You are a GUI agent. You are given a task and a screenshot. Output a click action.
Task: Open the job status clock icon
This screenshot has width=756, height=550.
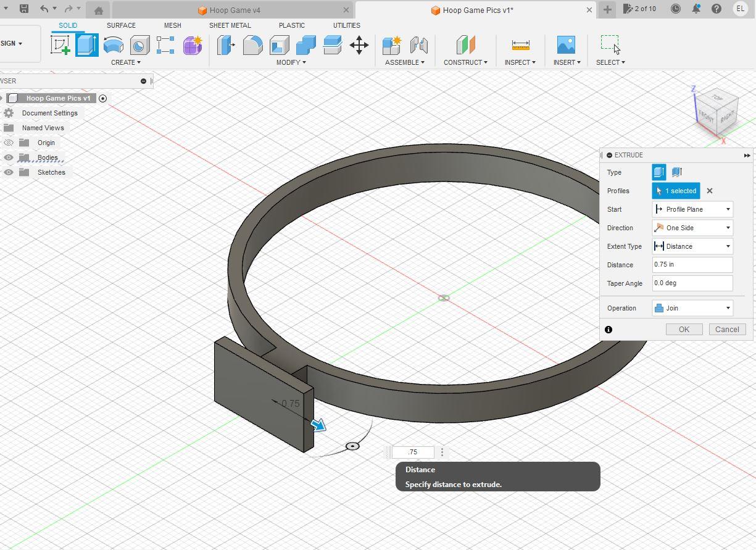pos(676,9)
